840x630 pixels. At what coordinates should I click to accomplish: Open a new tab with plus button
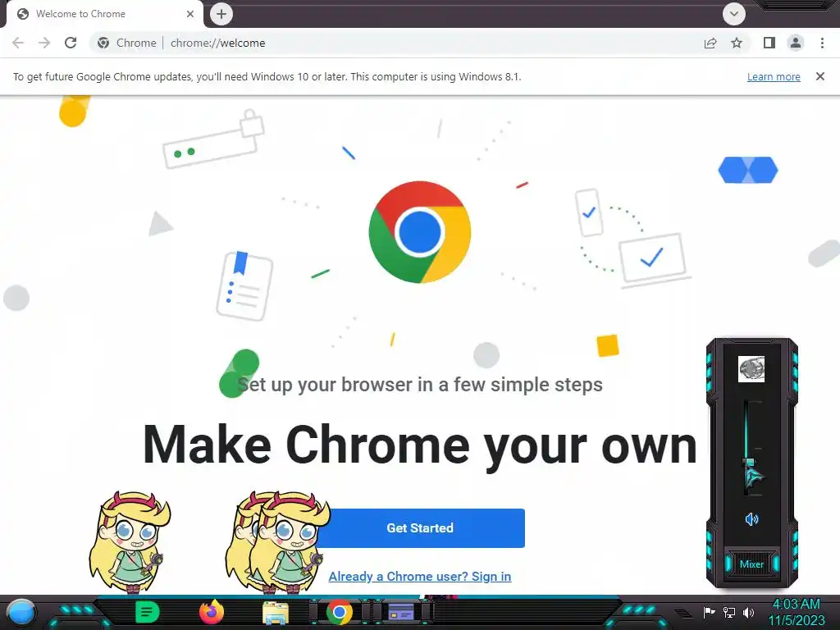[221, 14]
